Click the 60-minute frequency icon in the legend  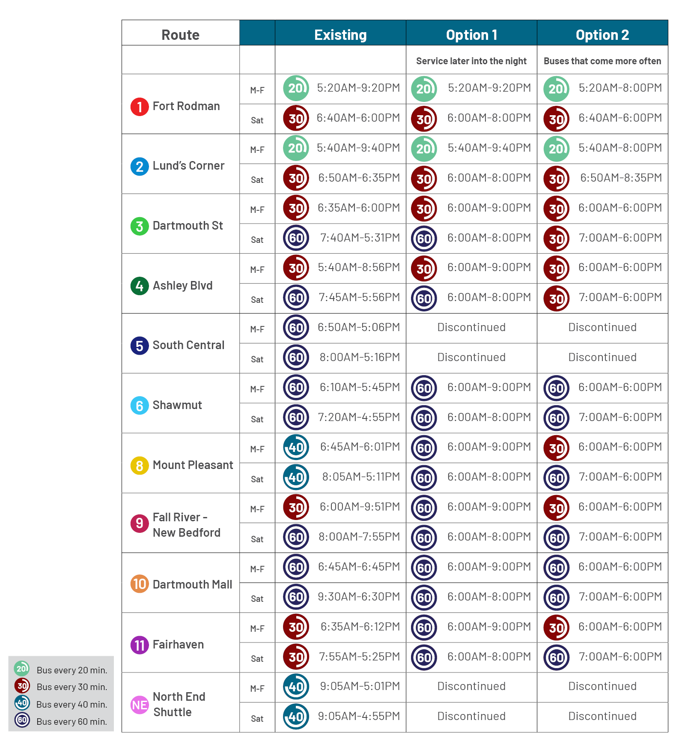pyautogui.click(x=22, y=720)
